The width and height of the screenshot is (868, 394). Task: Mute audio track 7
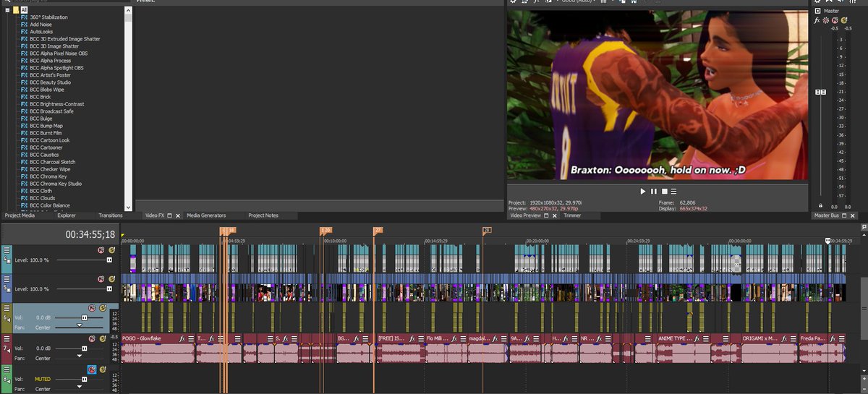[92, 338]
